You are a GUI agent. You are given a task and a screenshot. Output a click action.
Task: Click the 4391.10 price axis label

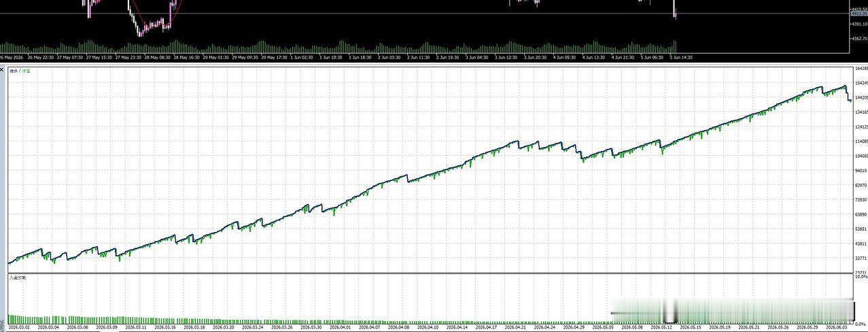coord(860,24)
